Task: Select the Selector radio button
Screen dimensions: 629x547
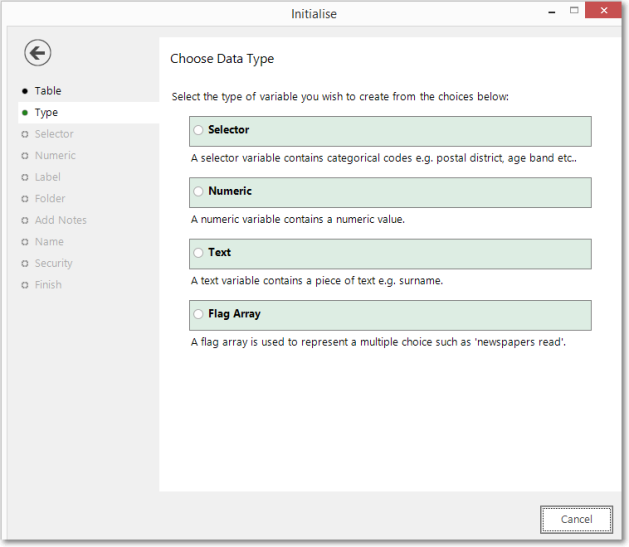Action: coord(198,130)
